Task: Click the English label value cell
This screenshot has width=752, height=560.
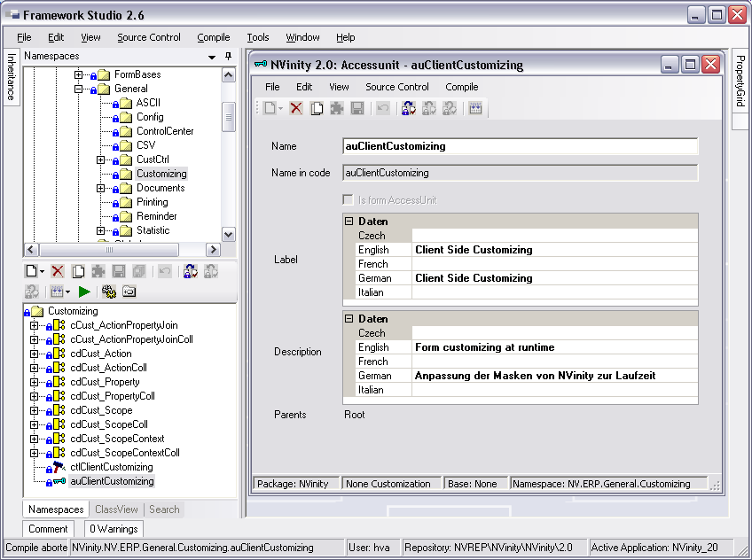Action: (554, 250)
